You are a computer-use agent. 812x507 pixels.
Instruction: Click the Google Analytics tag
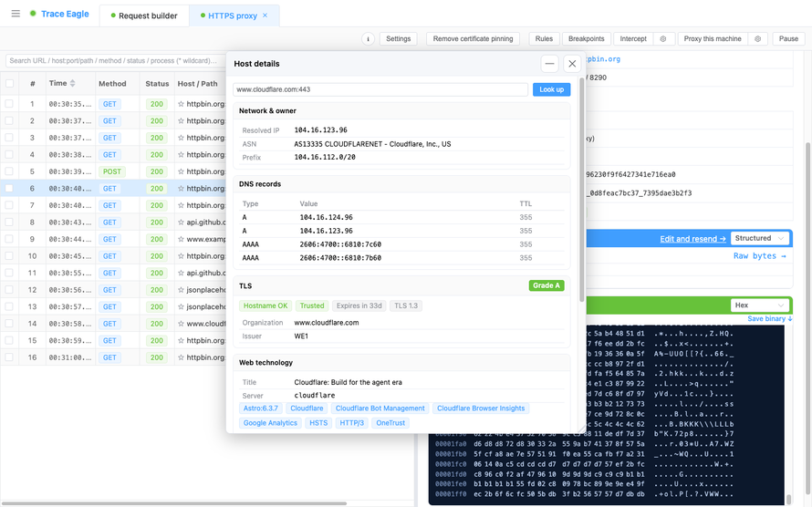pyautogui.click(x=270, y=423)
